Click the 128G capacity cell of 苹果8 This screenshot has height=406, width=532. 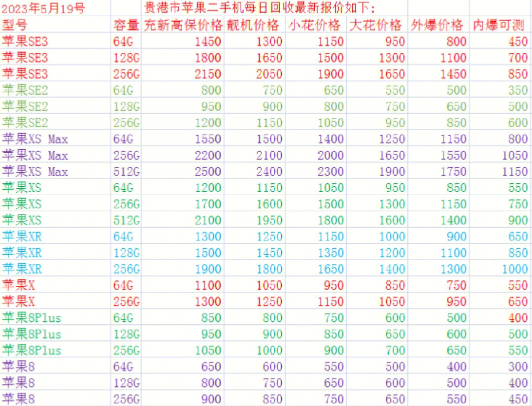click(126, 382)
